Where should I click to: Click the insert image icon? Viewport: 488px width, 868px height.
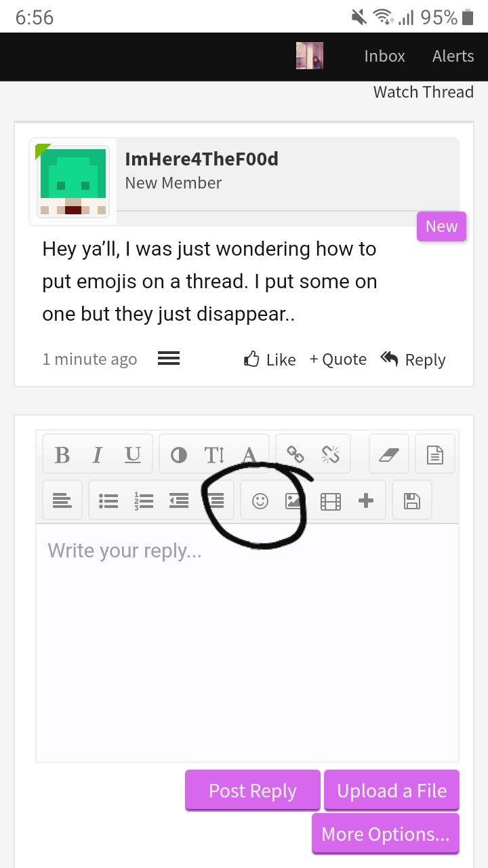click(294, 501)
